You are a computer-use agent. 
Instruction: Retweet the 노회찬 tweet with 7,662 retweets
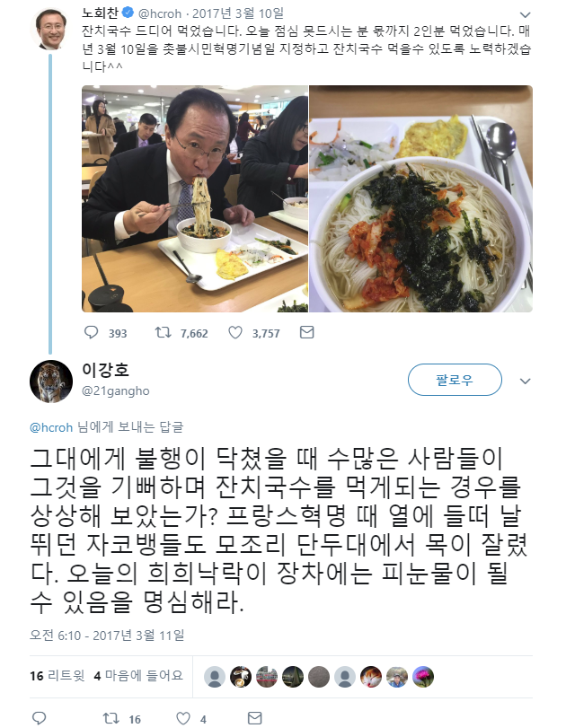coord(164,332)
